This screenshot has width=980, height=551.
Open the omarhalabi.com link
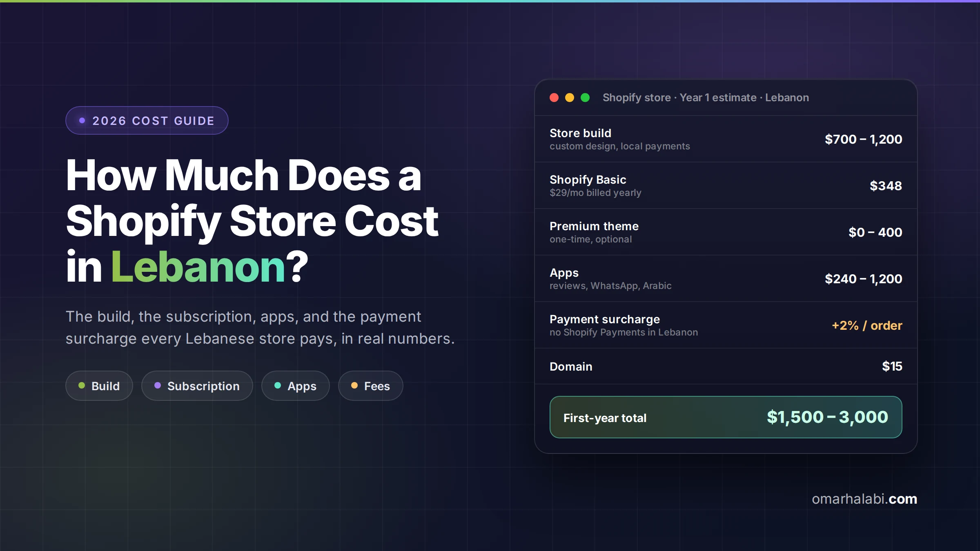[864, 499]
